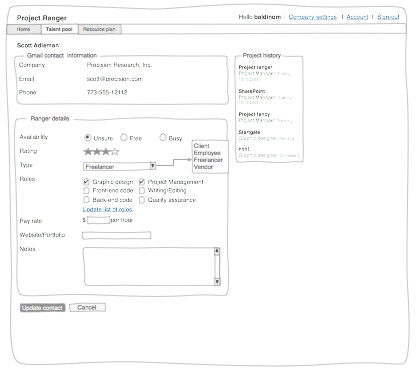The height and width of the screenshot is (380, 420).
Task: Select the Free availability radio button
Action: (124, 137)
